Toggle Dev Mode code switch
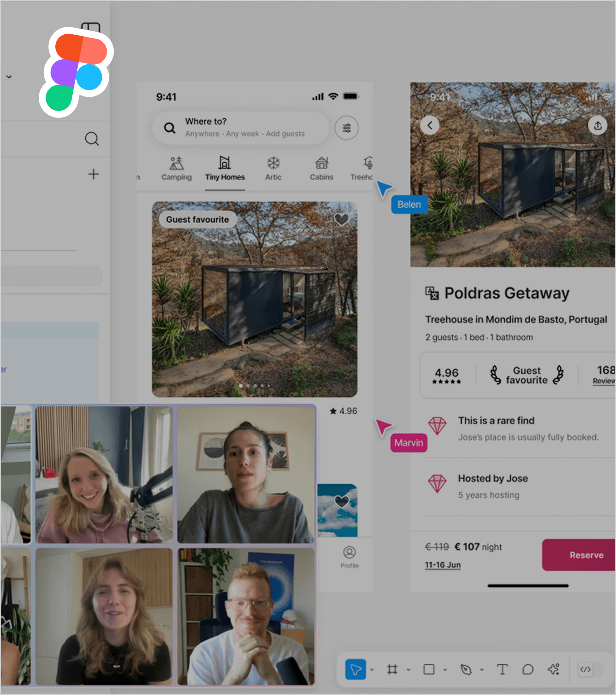 pos(590,669)
